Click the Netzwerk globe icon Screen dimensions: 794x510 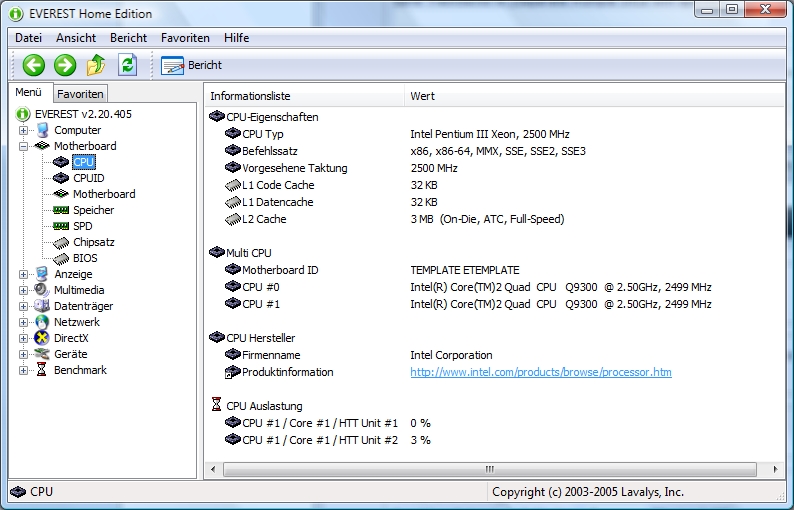coord(42,322)
